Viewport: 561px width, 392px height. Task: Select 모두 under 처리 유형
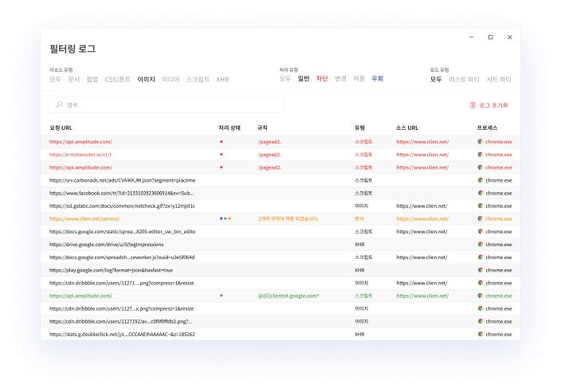[x=285, y=78]
